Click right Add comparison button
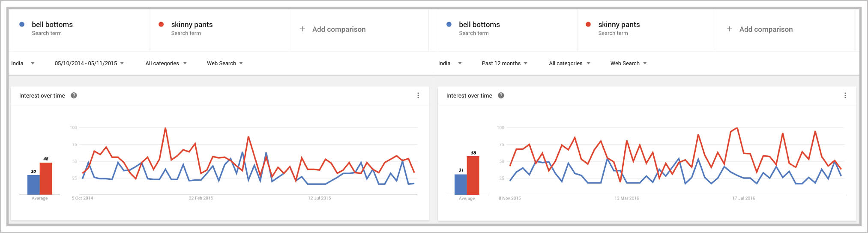Screen dimensions: 868x233 766,29
